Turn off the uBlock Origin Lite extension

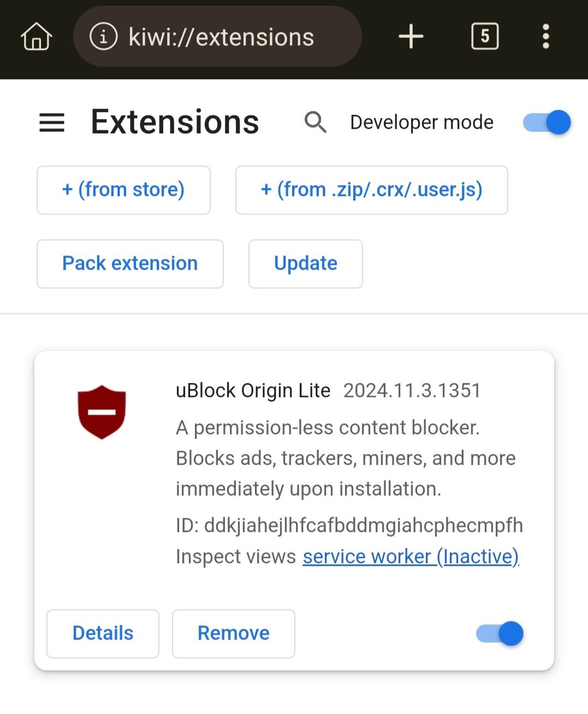[x=498, y=634]
